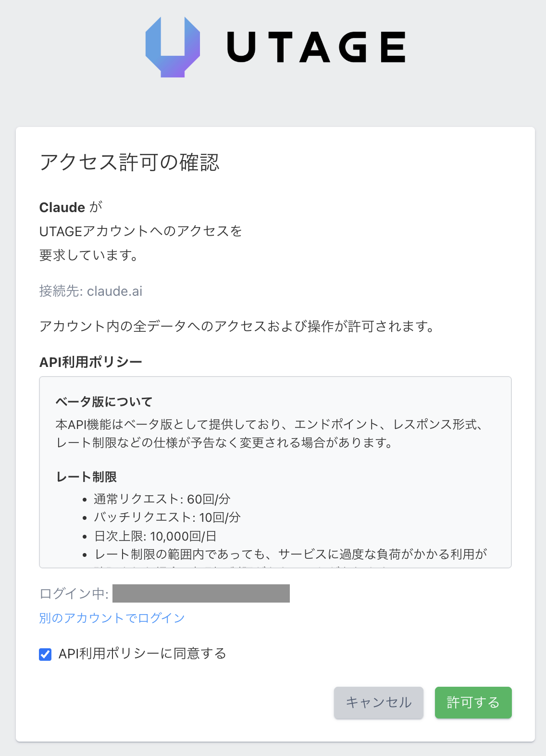Click the redacted logged-in account field

(201, 593)
